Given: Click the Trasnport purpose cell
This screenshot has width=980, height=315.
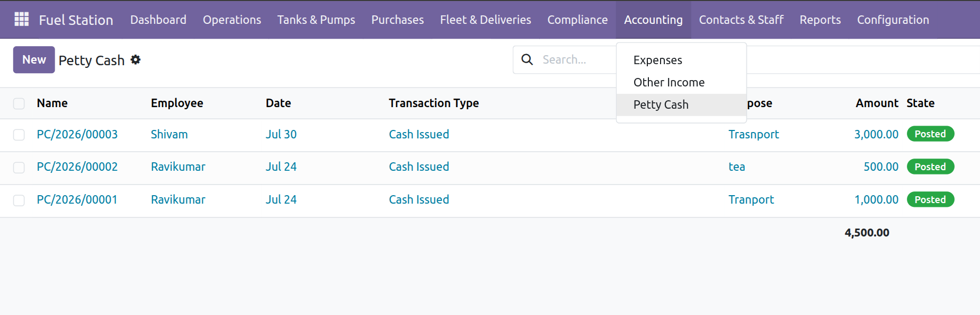Looking at the screenshot, I should [x=753, y=134].
